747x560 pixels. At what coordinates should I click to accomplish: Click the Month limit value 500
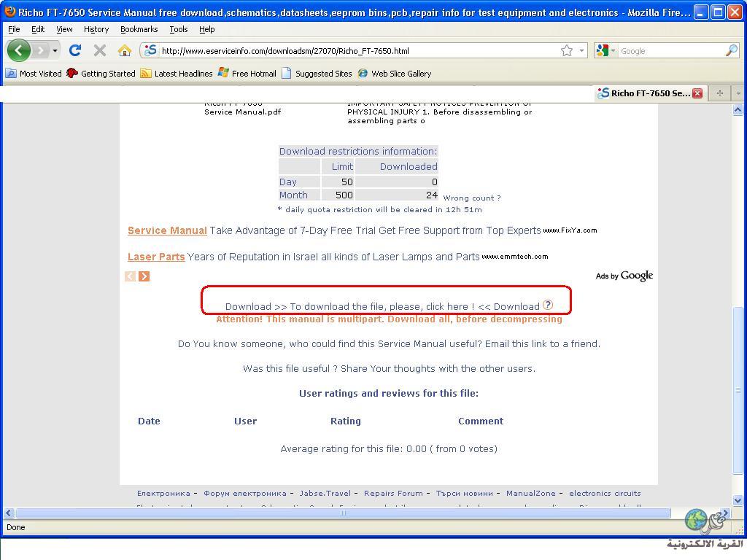[x=344, y=195]
